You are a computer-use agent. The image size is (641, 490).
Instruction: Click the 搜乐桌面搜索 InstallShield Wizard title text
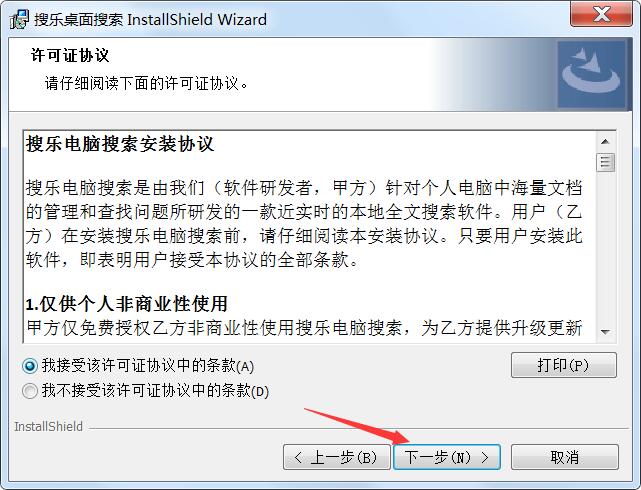(x=150, y=20)
